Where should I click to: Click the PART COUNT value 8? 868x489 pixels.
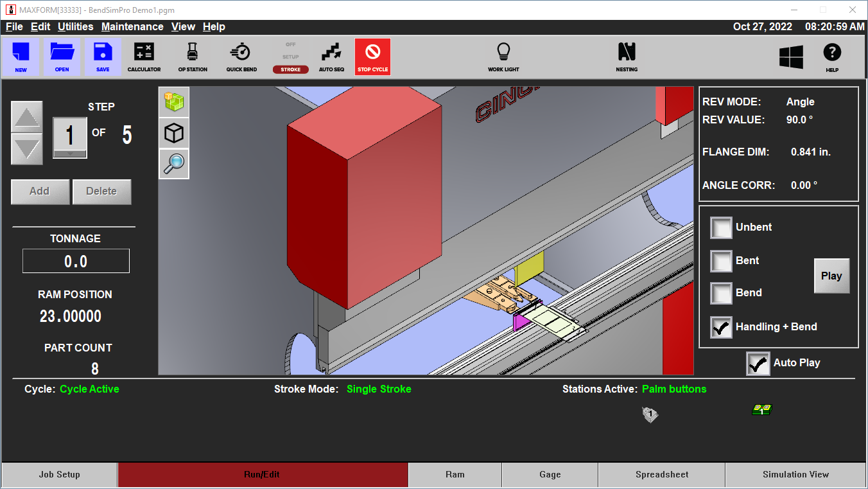95,369
